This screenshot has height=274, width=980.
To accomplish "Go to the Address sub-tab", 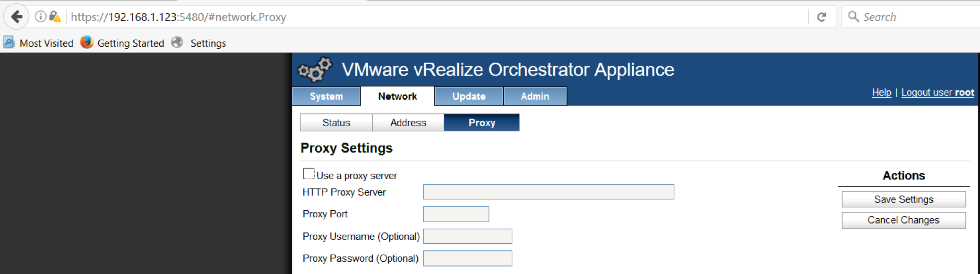I will point(408,123).
